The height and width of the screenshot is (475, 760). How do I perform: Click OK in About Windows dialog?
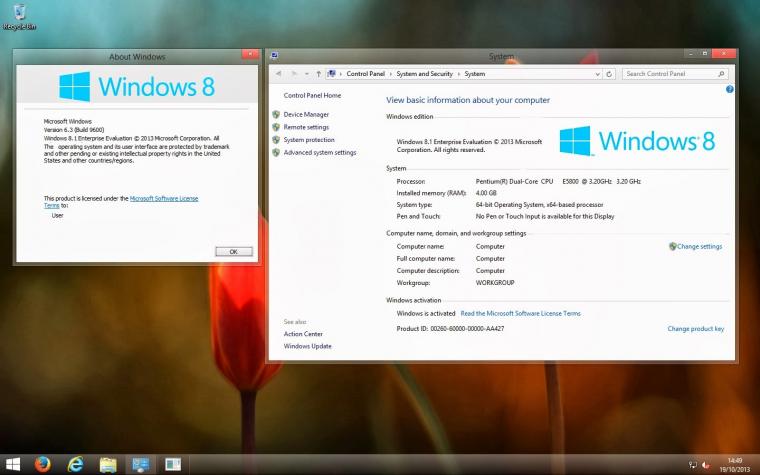click(234, 252)
